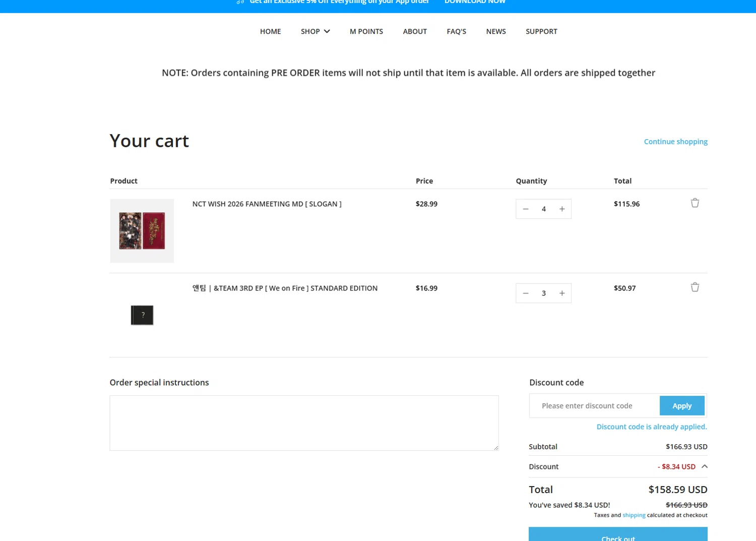Click the $166.93 USD subtotal value

(686, 447)
